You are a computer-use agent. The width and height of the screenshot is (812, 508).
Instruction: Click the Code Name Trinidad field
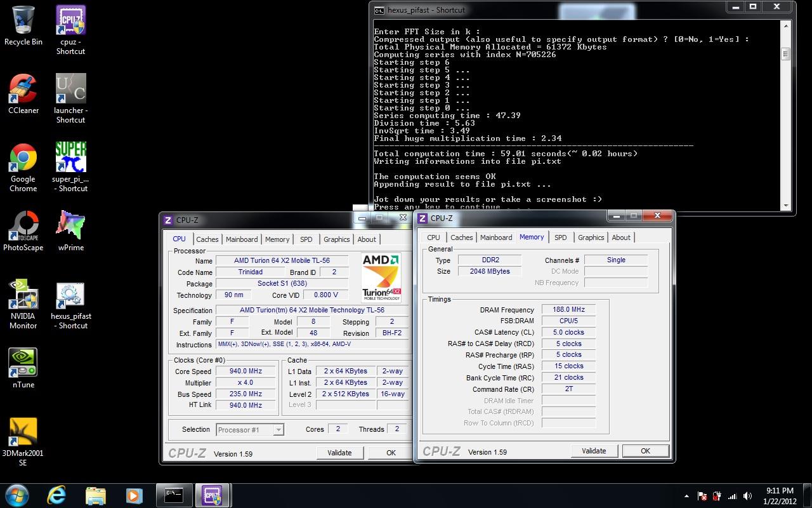(250, 272)
